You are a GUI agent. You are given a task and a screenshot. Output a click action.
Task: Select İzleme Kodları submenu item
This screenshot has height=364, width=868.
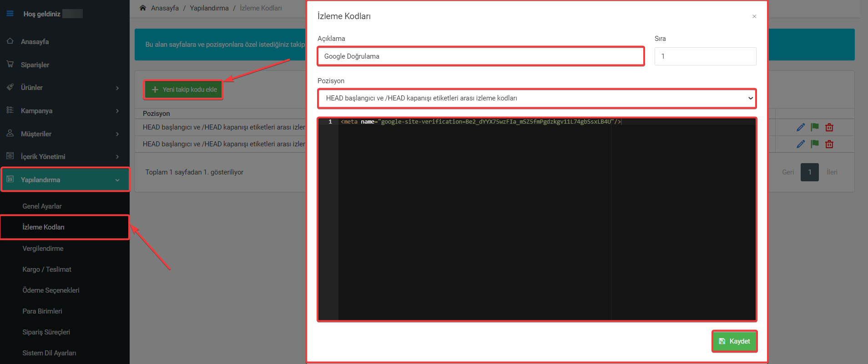tap(43, 227)
